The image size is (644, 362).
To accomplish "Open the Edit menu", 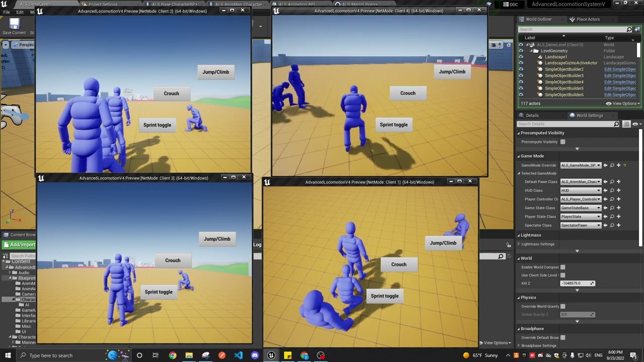I will [x=20, y=12].
